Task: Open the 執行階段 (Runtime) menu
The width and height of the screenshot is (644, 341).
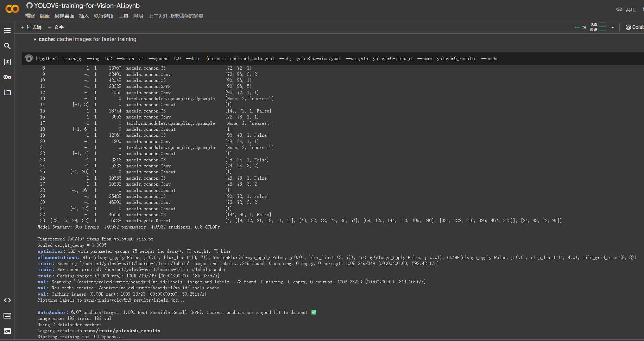Action: click(104, 16)
